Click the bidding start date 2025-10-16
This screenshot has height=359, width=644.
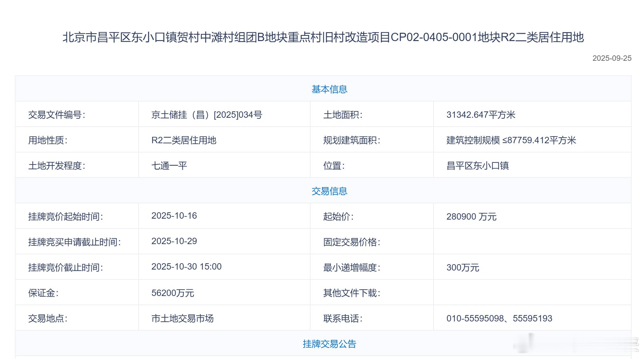click(x=174, y=216)
